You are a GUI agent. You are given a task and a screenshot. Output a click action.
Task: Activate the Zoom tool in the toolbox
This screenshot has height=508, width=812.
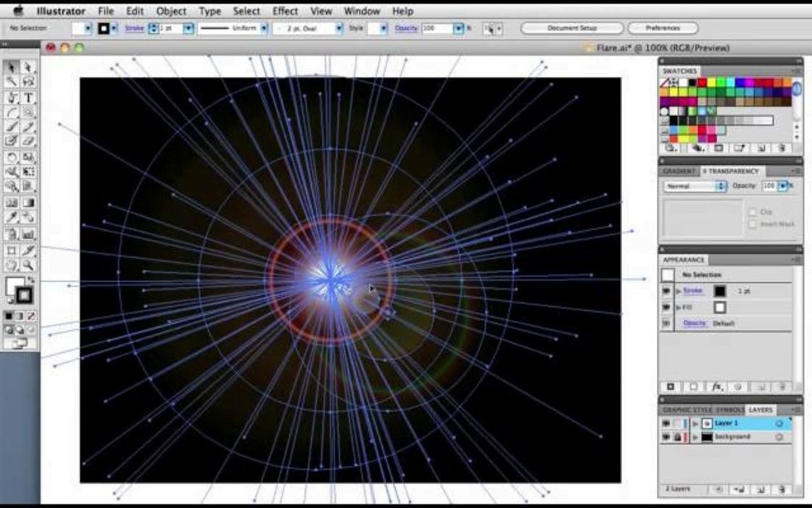click(28, 266)
